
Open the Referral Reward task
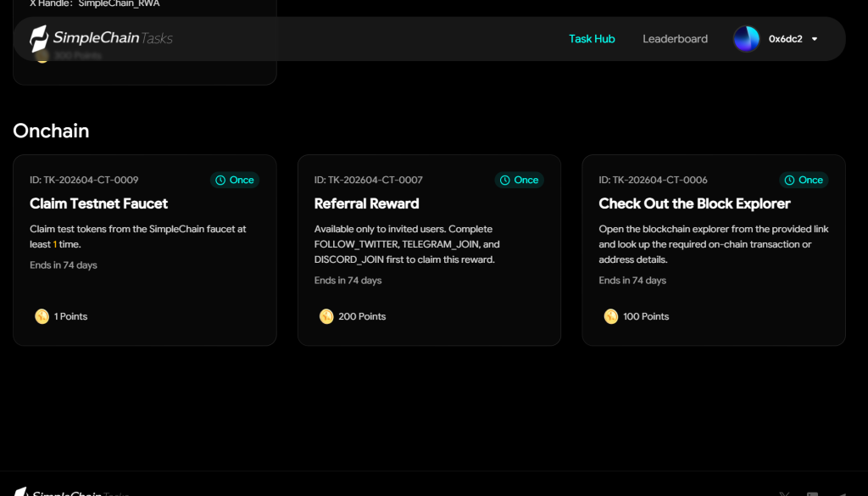pyautogui.click(x=366, y=203)
